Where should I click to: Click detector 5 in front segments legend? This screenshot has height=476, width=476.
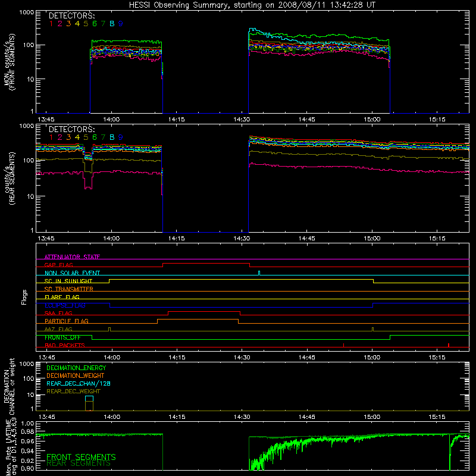86,24
